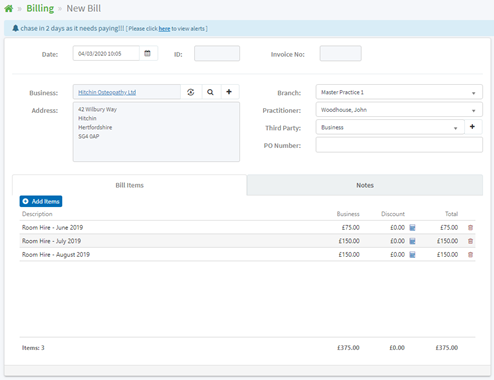Delete the Room Hire - June 2019 item
Viewport: 494px width, 380px height.
click(470, 228)
